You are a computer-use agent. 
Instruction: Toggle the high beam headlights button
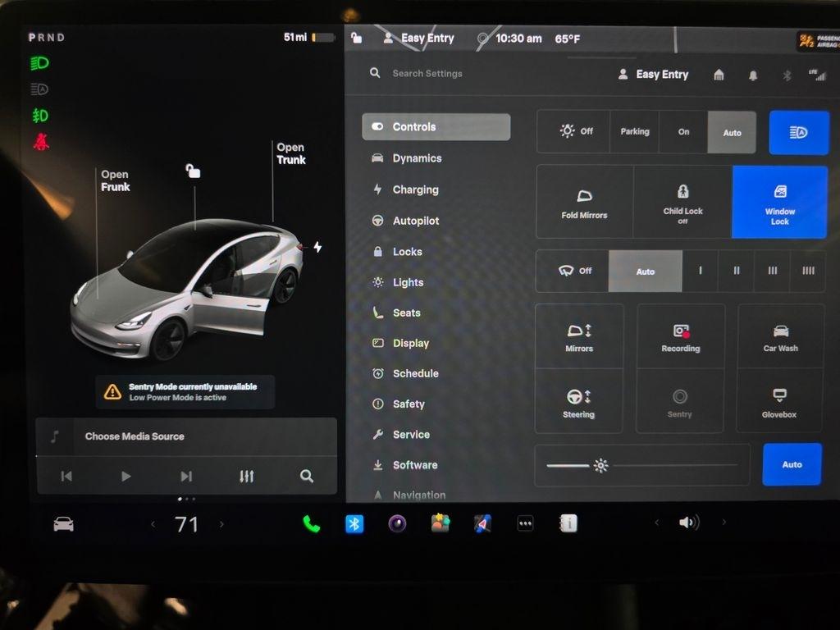click(798, 132)
